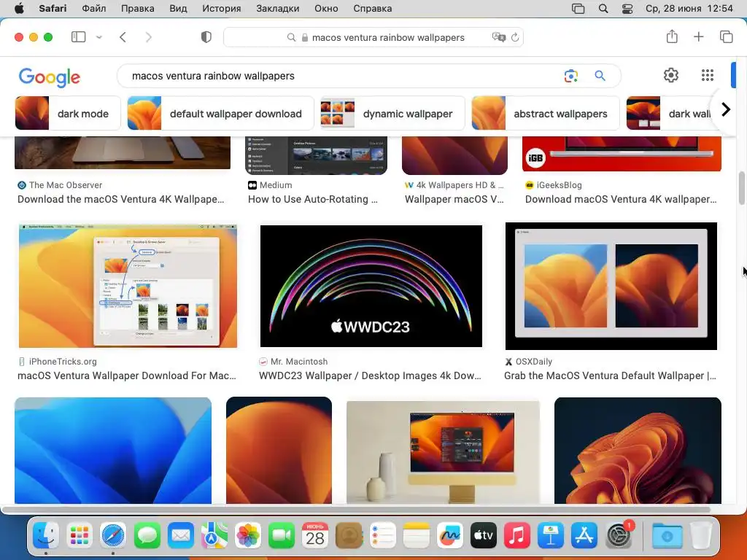Open Messages from the Dock
The width and height of the screenshot is (747, 560).
[x=147, y=536]
